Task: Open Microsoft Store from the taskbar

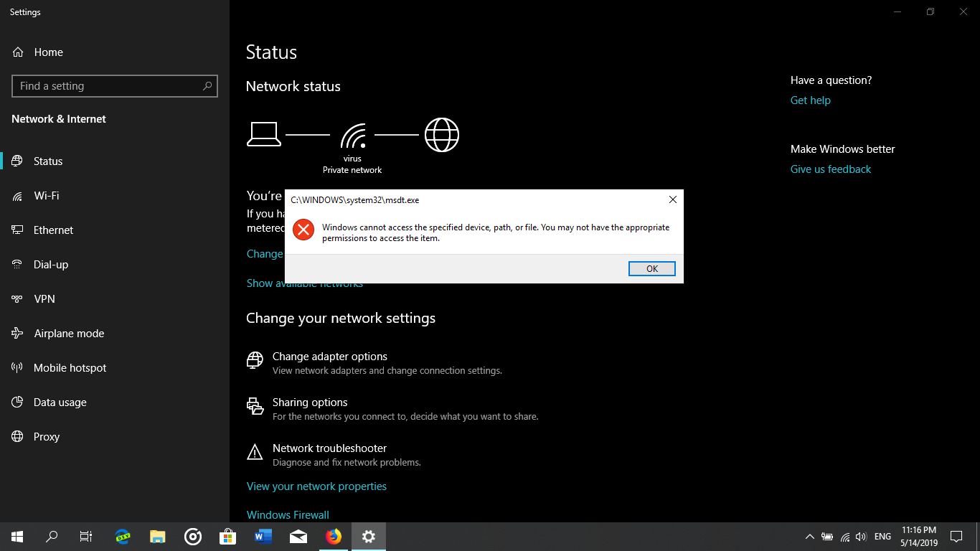Action: coord(228,537)
